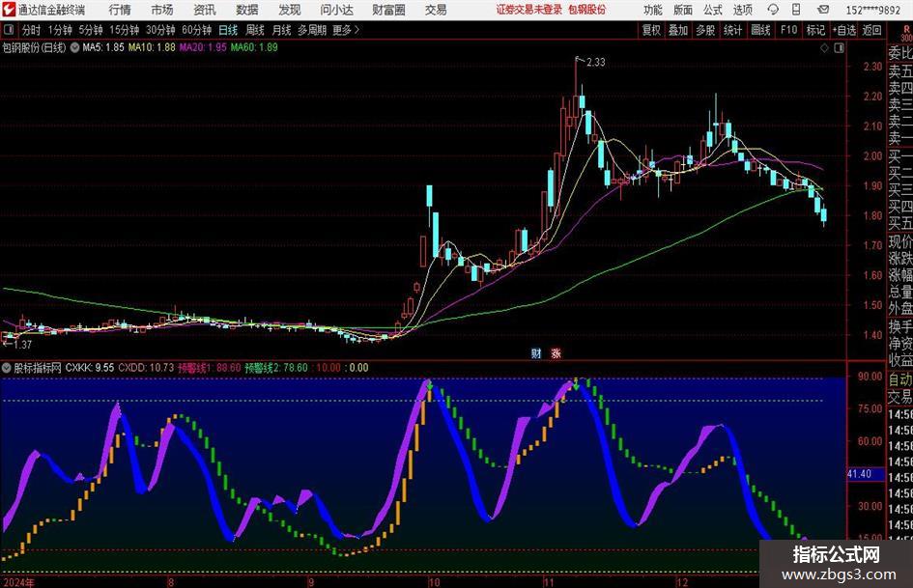This screenshot has width=913, height=588.
Task: Click the 包钢股份 stock name in title bar
Action: (587, 10)
